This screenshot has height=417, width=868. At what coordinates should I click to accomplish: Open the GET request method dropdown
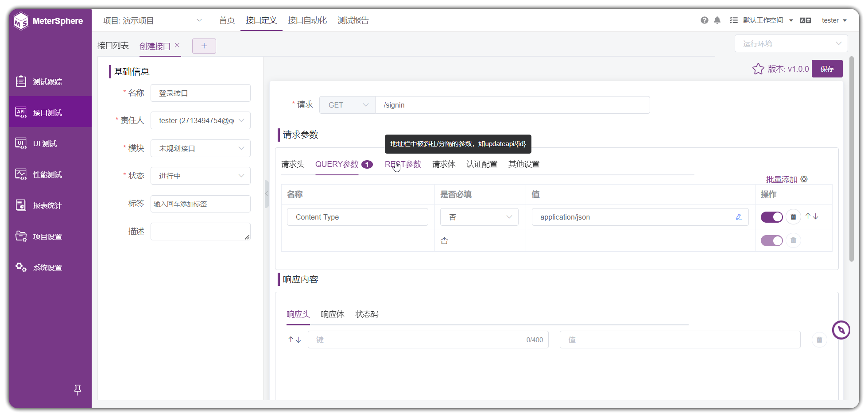click(347, 105)
